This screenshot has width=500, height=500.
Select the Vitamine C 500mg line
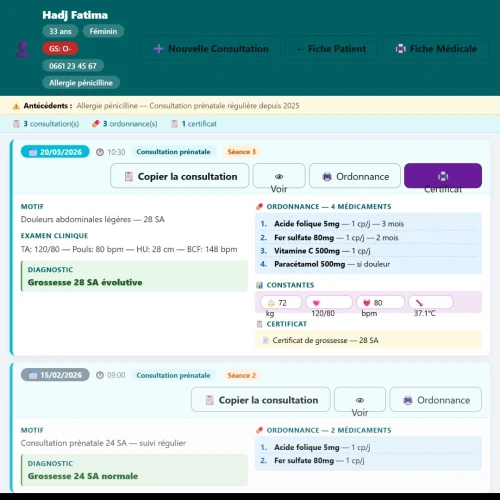point(368,251)
